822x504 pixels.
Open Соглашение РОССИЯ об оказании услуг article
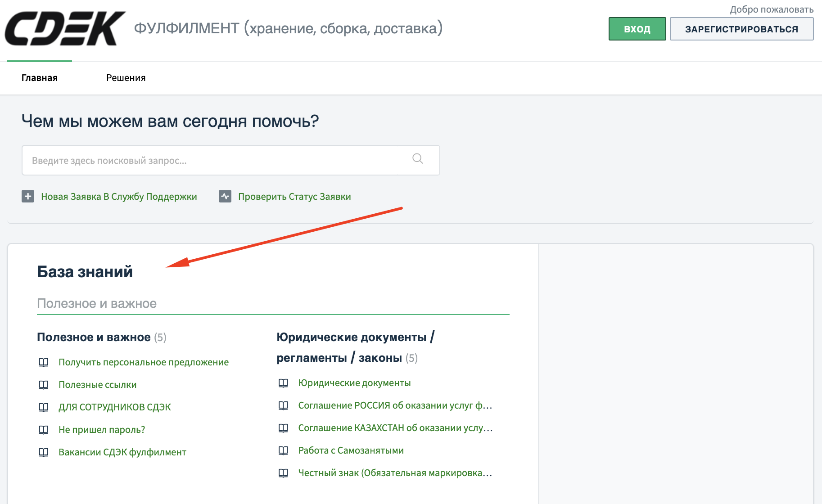[x=395, y=405]
